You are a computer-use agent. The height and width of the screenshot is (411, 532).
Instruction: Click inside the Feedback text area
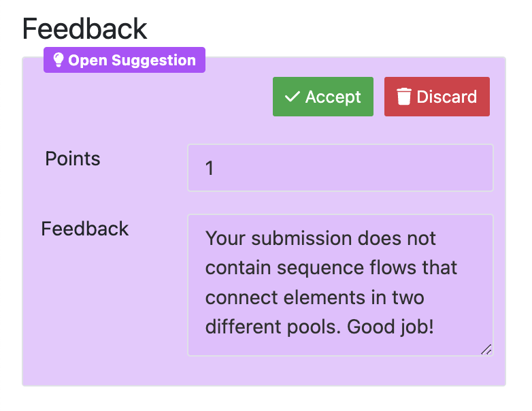click(x=340, y=284)
